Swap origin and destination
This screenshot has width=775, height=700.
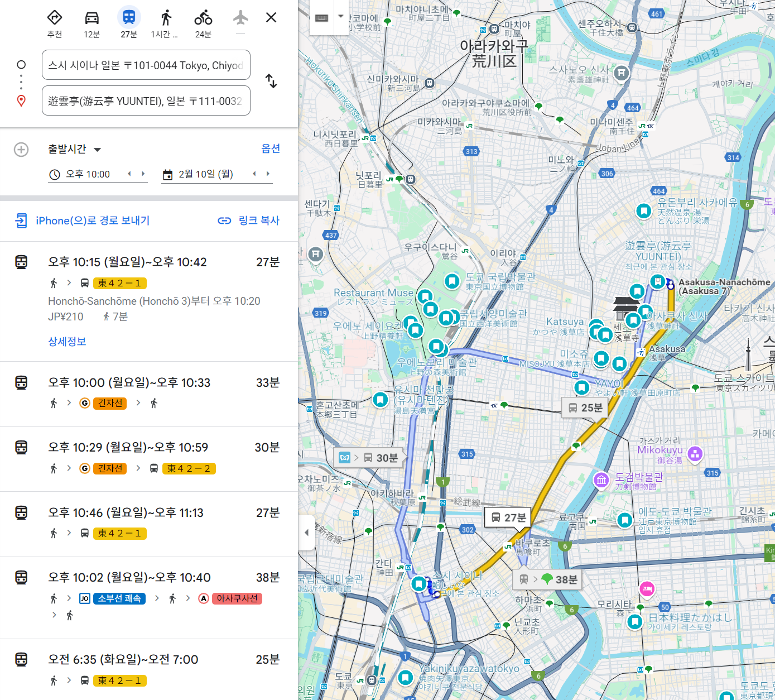pos(271,81)
